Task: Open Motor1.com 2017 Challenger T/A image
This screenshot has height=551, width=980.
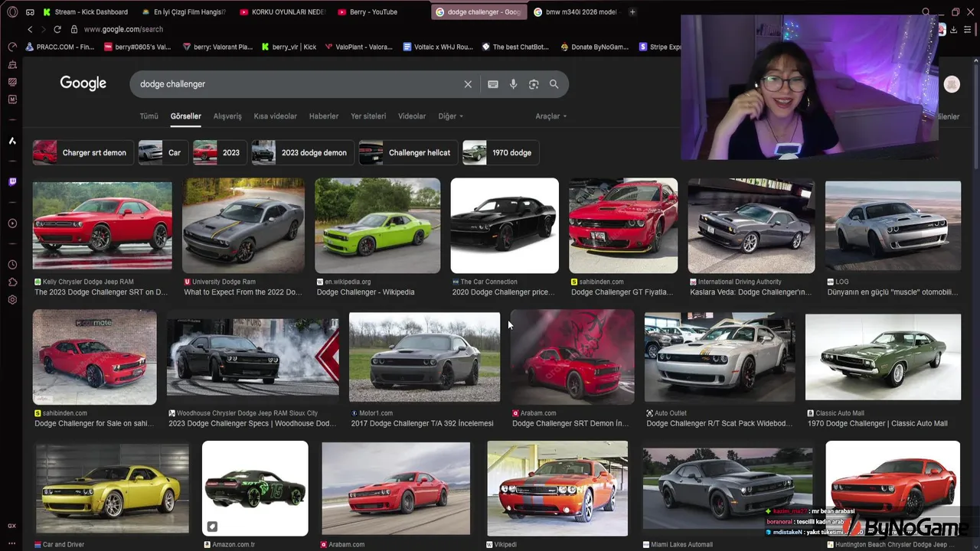Action: (x=424, y=357)
